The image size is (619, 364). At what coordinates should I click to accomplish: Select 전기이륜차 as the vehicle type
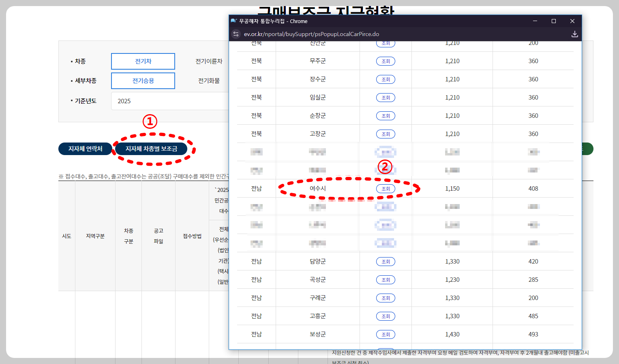(208, 61)
